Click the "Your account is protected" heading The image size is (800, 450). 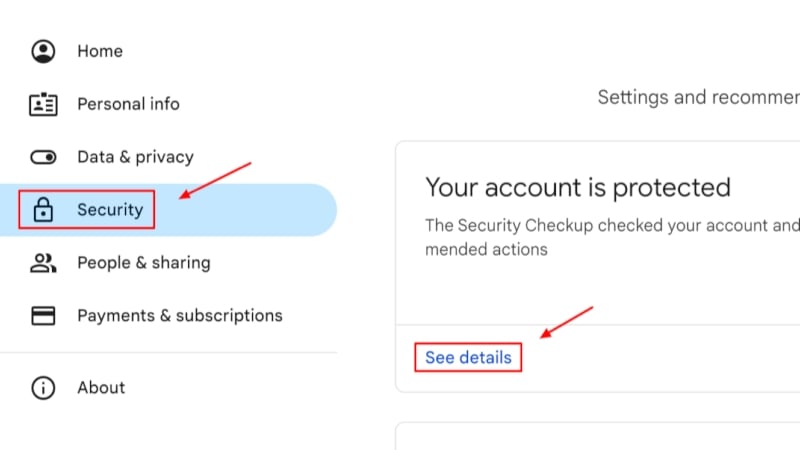pos(578,187)
